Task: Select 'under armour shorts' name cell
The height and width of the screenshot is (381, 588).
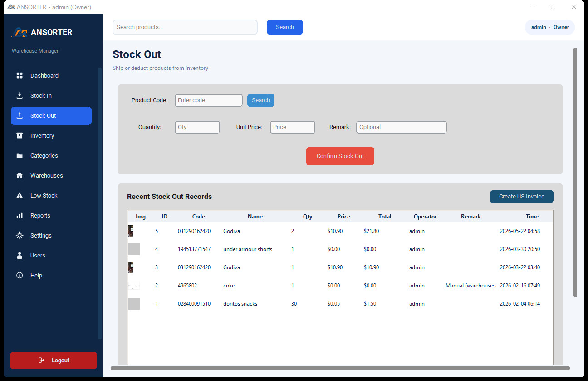Action: coord(248,249)
